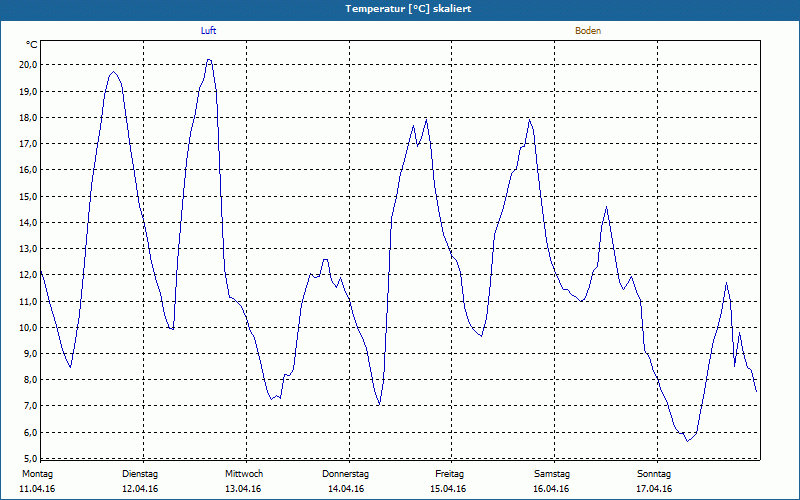
Task: Click the 'Sonntag' day label
Action: [654, 474]
